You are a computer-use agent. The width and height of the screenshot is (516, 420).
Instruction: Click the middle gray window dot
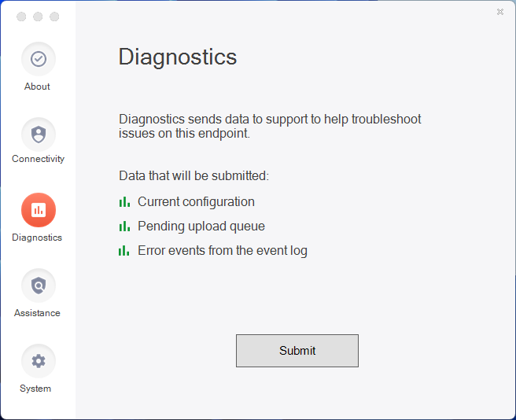coord(38,17)
